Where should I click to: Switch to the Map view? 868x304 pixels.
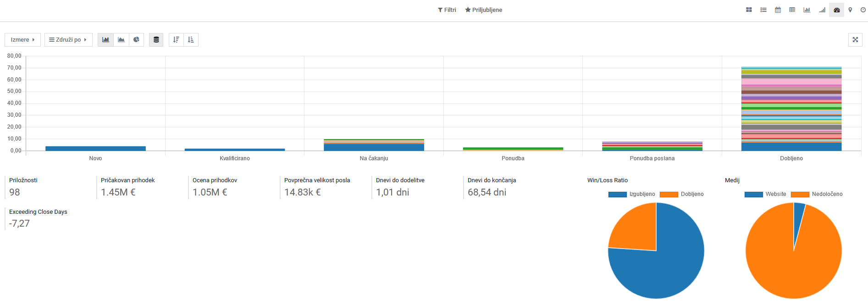(x=850, y=10)
